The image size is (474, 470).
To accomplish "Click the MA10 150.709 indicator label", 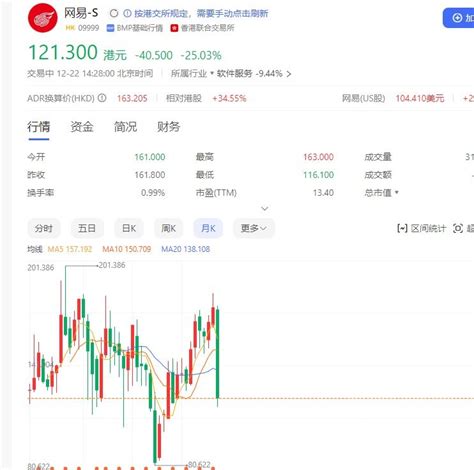I will coord(127,249).
